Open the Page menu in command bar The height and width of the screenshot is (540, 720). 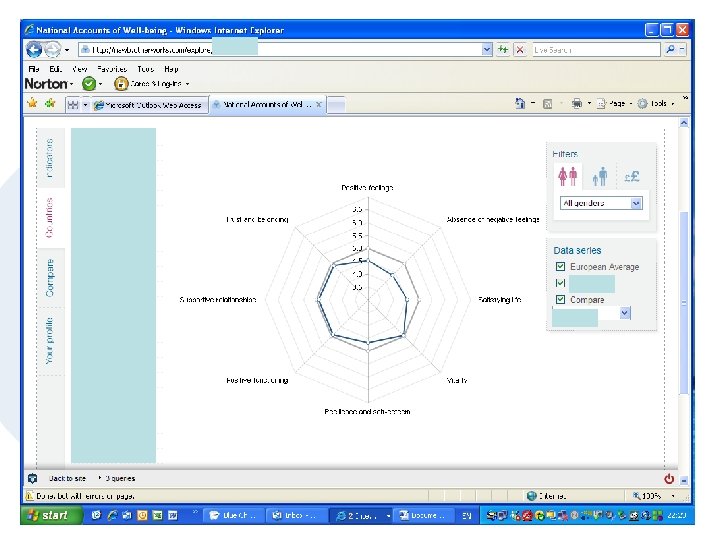click(x=614, y=104)
